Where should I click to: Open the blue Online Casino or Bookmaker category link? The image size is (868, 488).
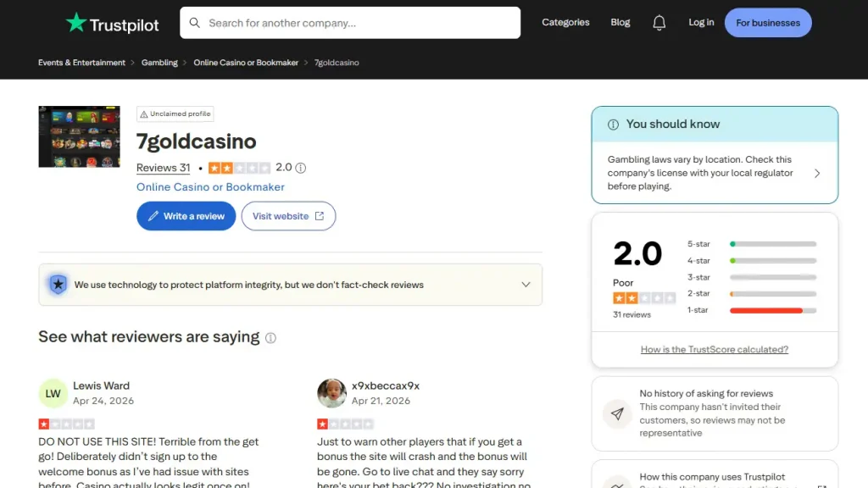click(210, 187)
